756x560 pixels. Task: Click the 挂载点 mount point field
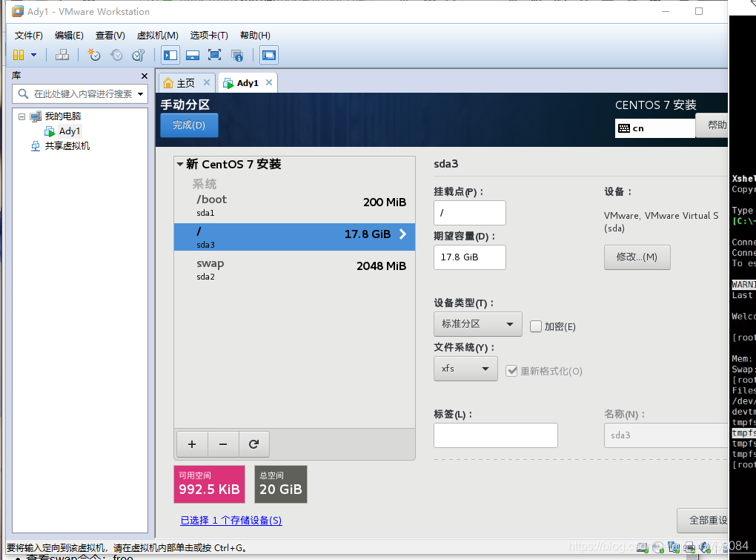(470, 213)
